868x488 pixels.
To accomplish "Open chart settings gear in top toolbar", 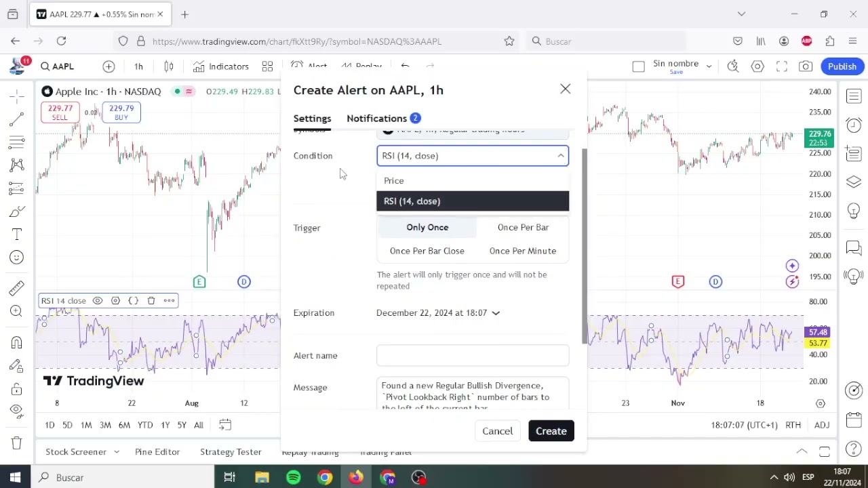I will (x=757, y=66).
